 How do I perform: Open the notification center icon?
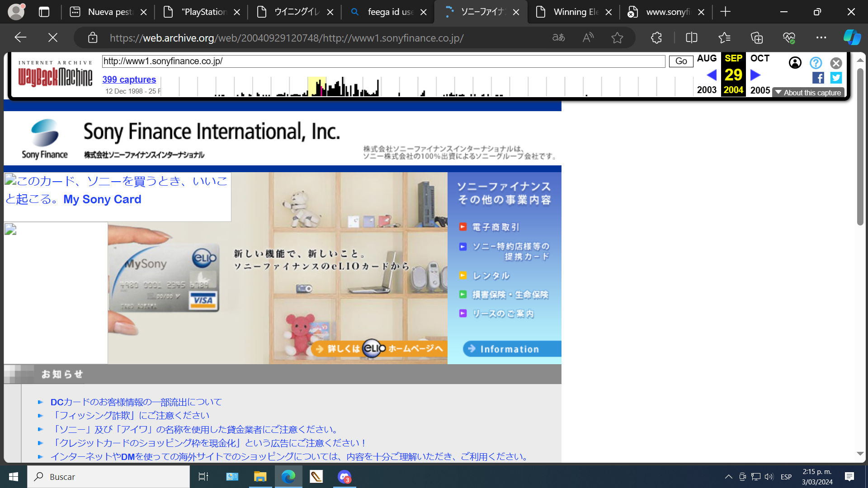tap(849, 477)
